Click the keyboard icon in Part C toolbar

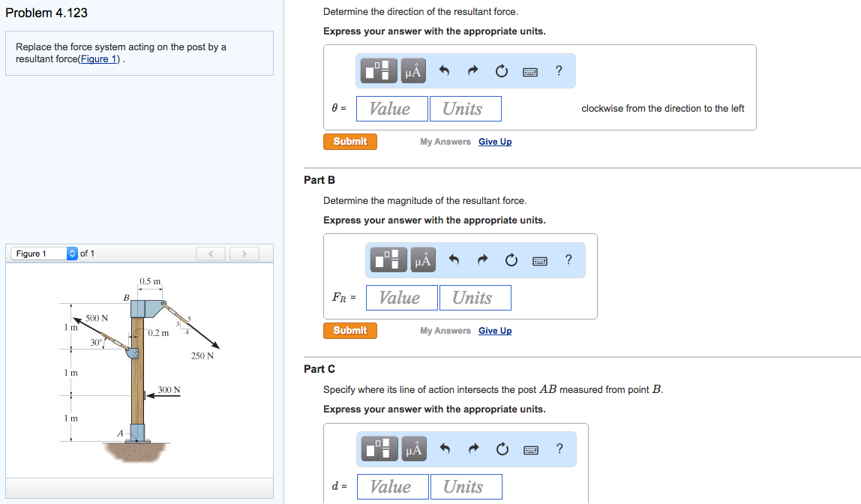[531, 448]
